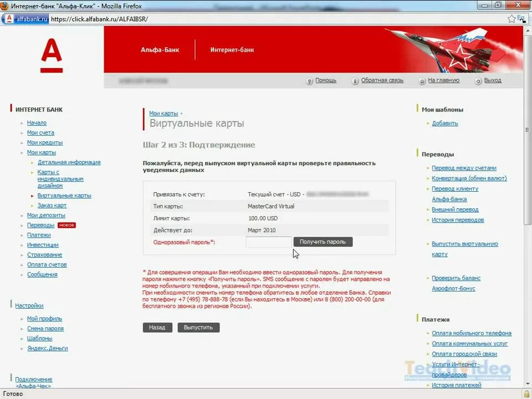Open Выпустить виртуальную карту link

point(464,249)
